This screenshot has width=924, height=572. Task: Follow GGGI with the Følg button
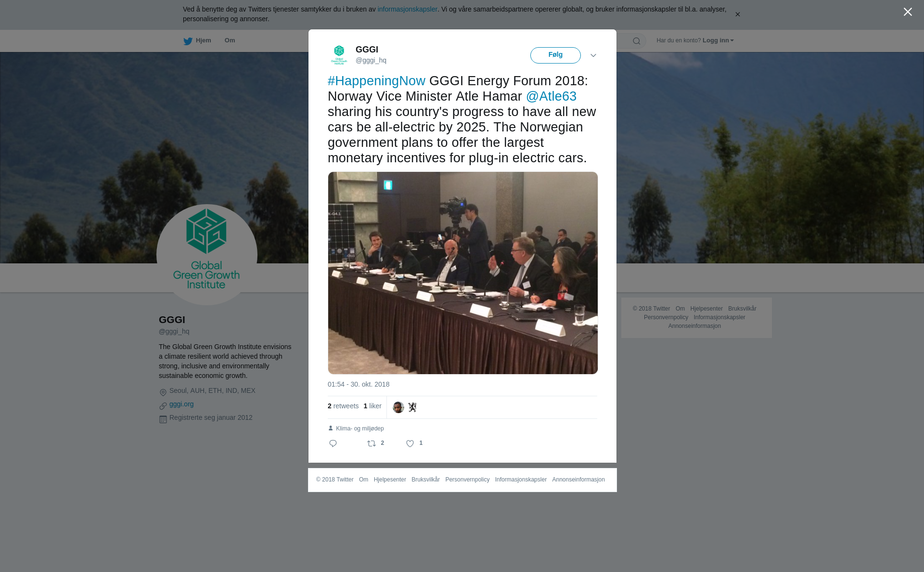(555, 55)
